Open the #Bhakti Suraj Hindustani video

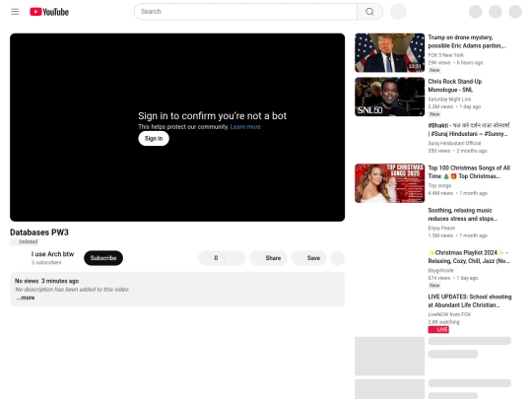pos(469,130)
